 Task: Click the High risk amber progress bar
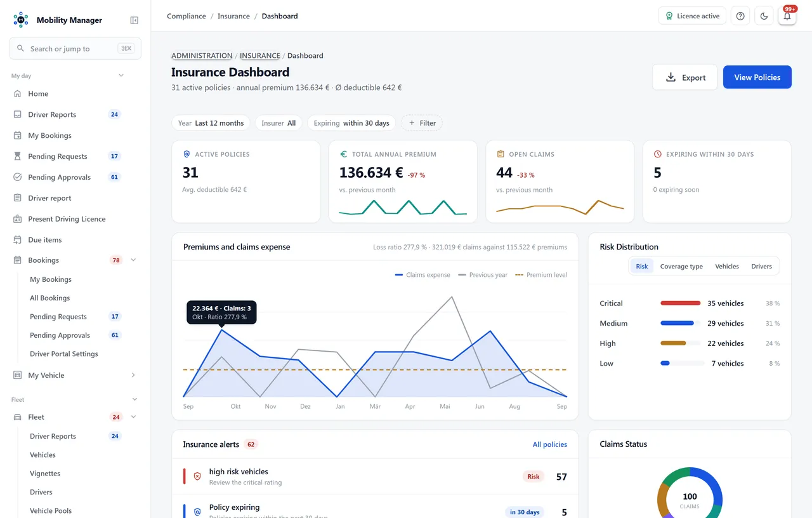pos(673,343)
